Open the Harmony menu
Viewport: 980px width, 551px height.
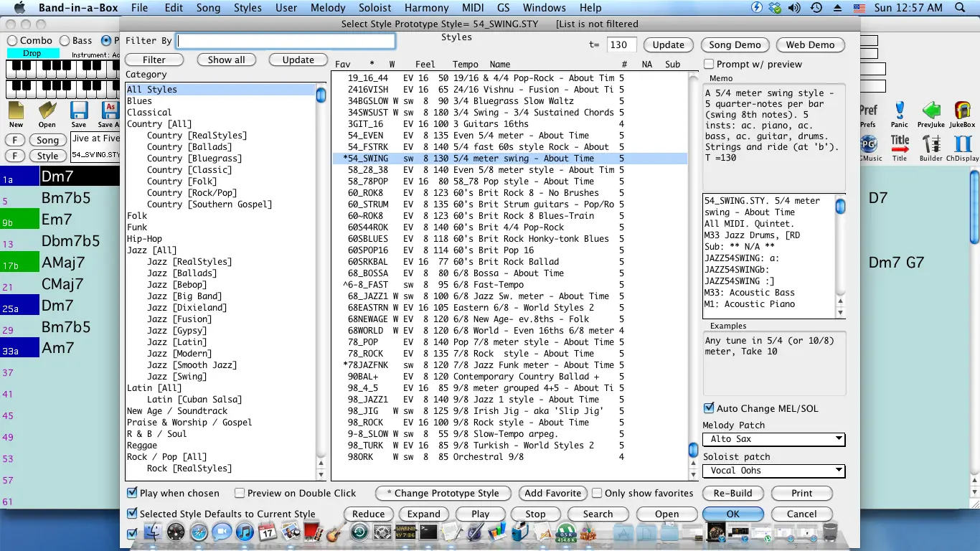click(x=427, y=8)
